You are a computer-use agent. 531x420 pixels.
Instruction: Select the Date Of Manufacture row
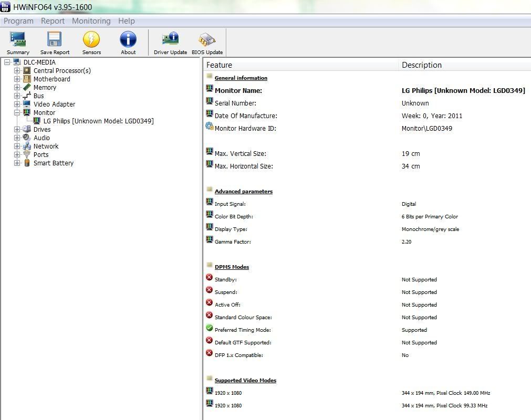point(367,115)
